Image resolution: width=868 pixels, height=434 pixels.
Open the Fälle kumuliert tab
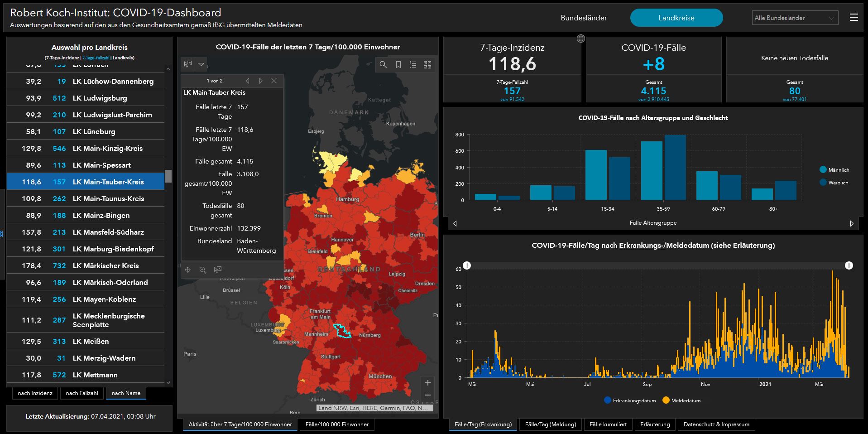tap(608, 424)
